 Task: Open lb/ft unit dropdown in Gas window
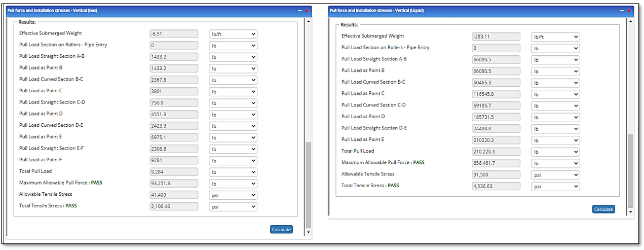233,34
